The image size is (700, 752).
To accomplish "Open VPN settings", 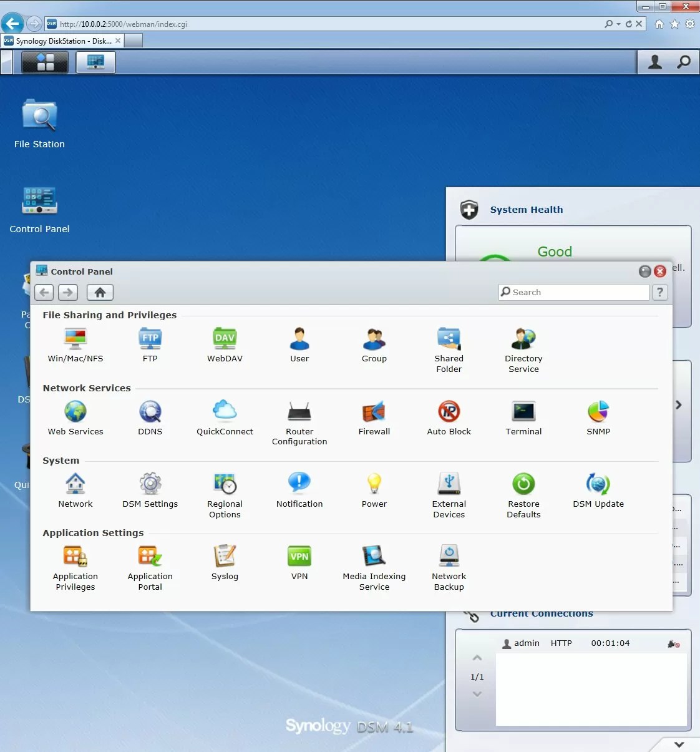I will 299,562.
